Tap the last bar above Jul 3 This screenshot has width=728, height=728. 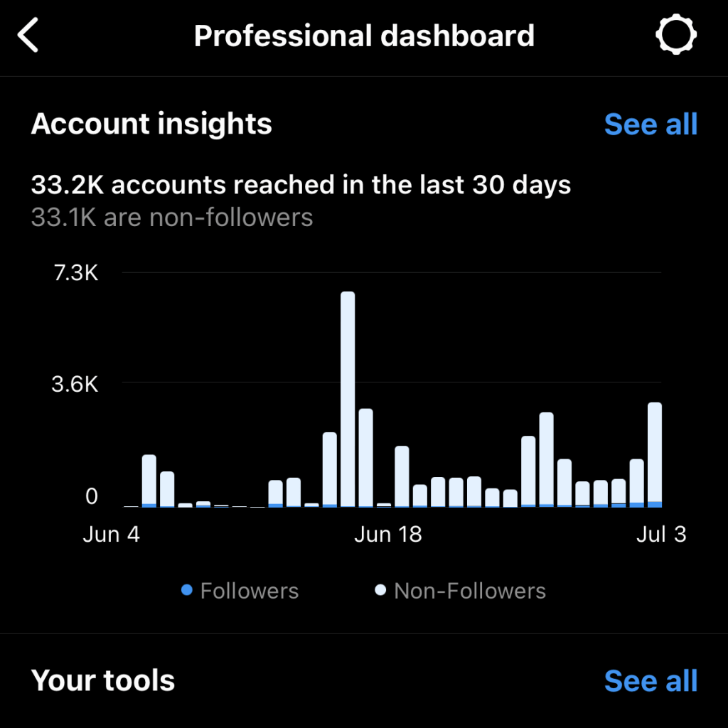(x=655, y=455)
